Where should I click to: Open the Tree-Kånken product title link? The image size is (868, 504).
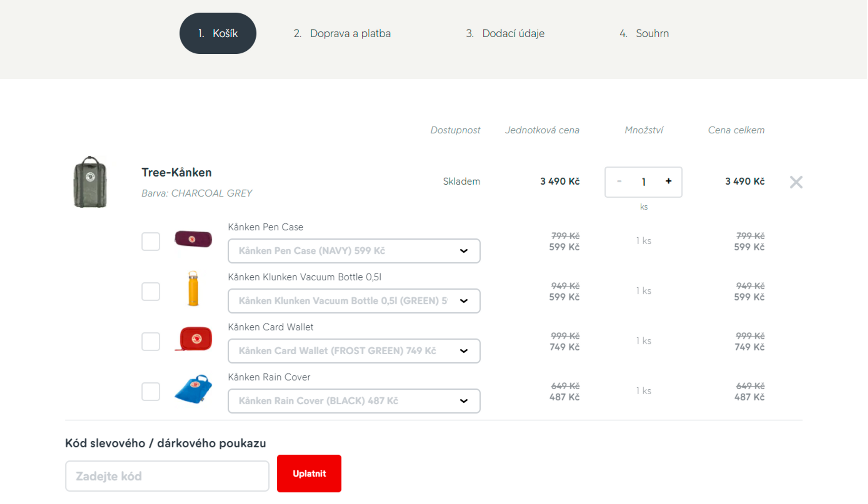(x=177, y=173)
